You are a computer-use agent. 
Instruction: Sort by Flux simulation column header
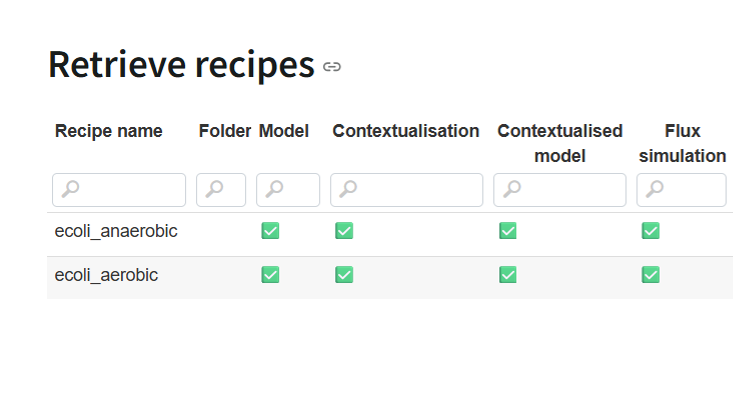[x=682, y=143]
